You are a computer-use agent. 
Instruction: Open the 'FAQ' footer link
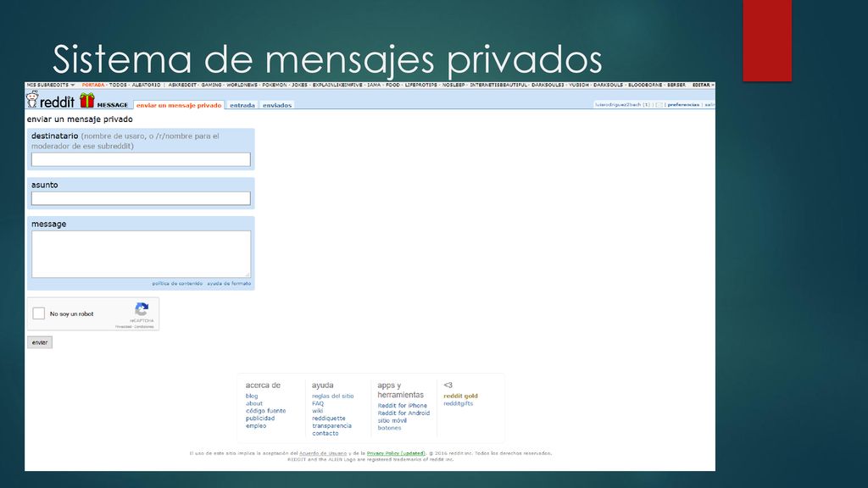(x=318, y=403)
